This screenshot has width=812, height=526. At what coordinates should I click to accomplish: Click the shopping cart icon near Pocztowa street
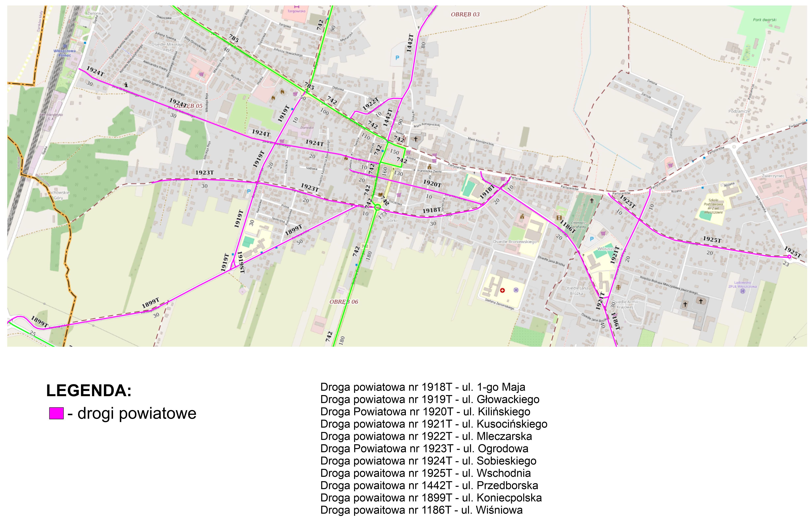coord(399,195)
